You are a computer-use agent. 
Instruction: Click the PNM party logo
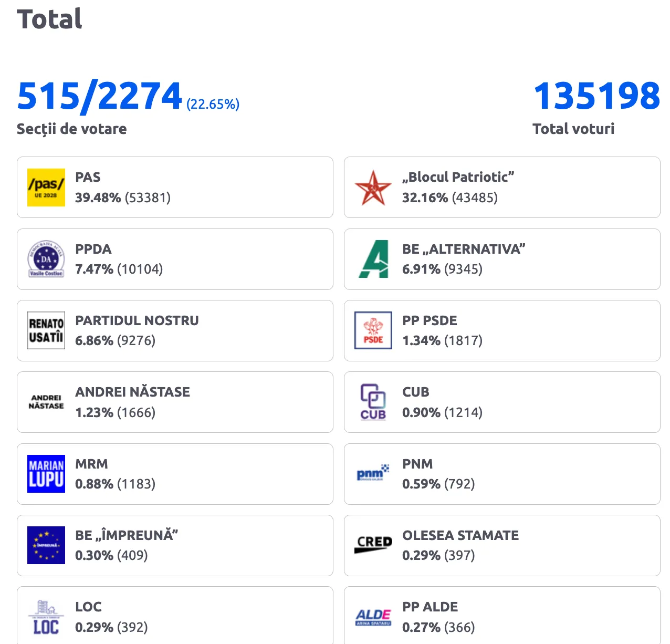[x=373, y=474]
